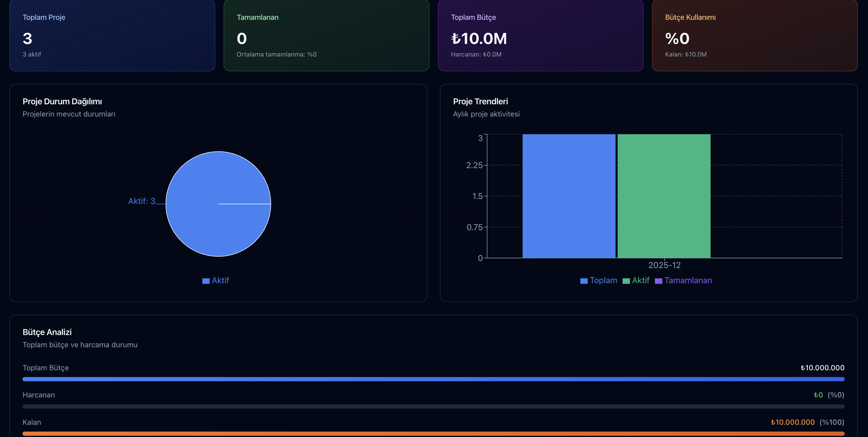Click the orange Kalan progress bar
Viewport: 868px width, 437px height.
[433, 434]
